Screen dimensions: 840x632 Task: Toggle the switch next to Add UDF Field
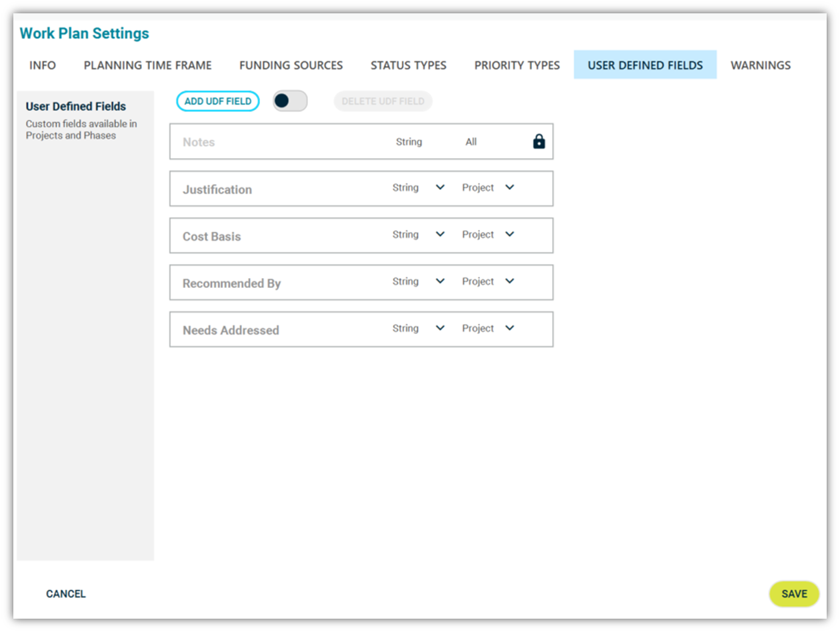290,101
